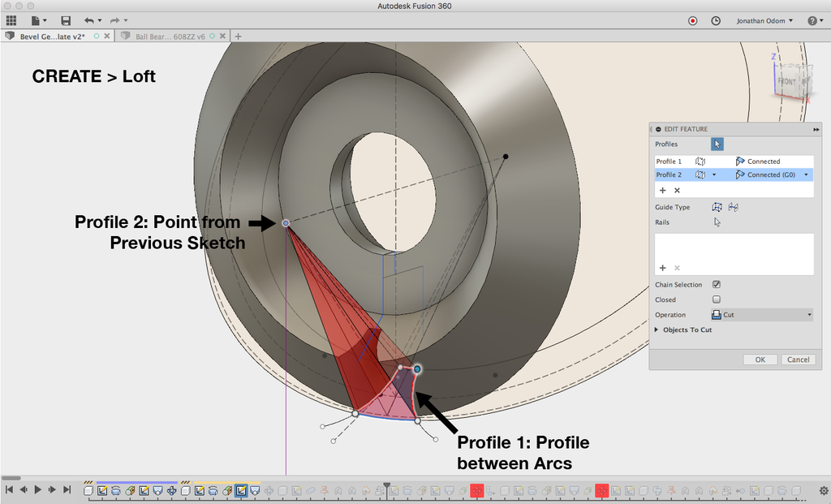The image size is (831, 504).
Task: Undo the last action
Action: tap(89, 20)
